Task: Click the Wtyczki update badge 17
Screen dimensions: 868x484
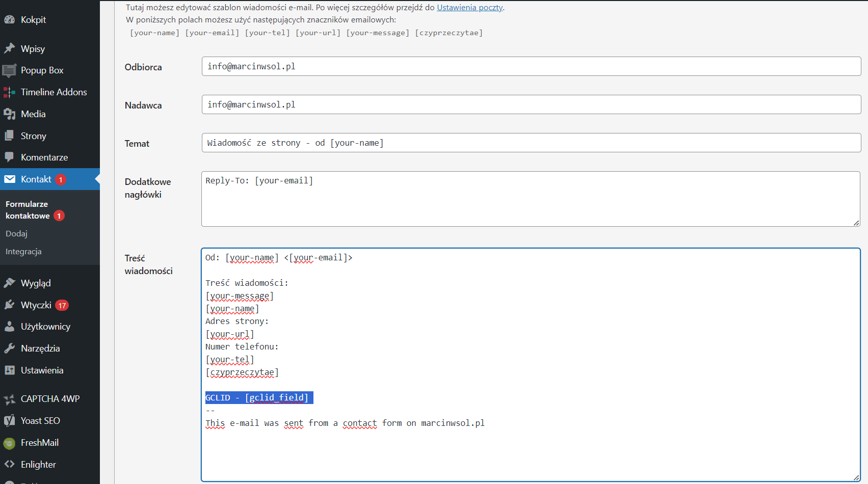Action: [x=62, y=305]
